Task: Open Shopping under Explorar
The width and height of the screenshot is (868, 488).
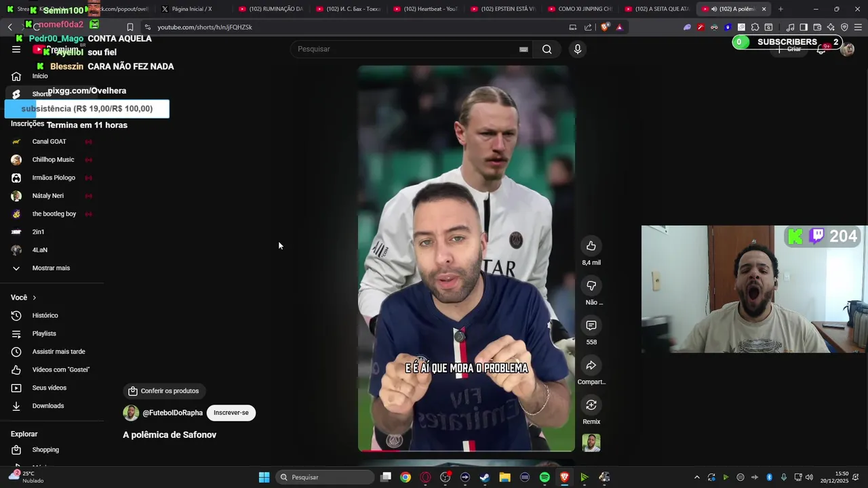Action: [45, 449]
